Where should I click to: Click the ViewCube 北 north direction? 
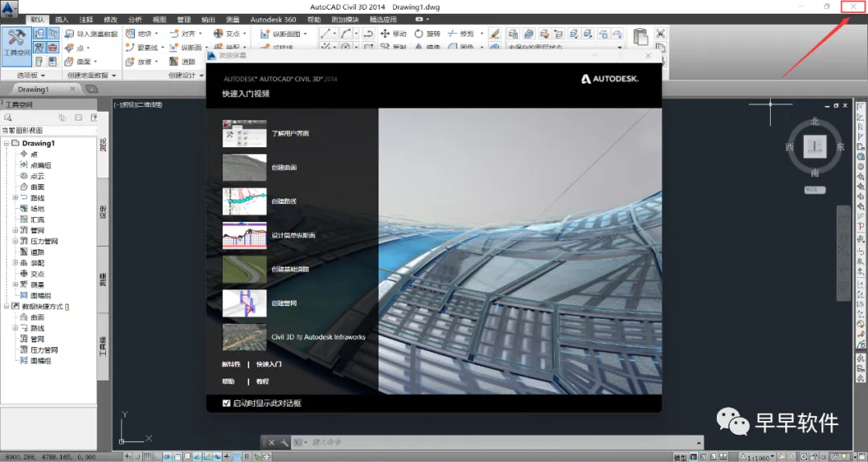click(x=815, y=121)
